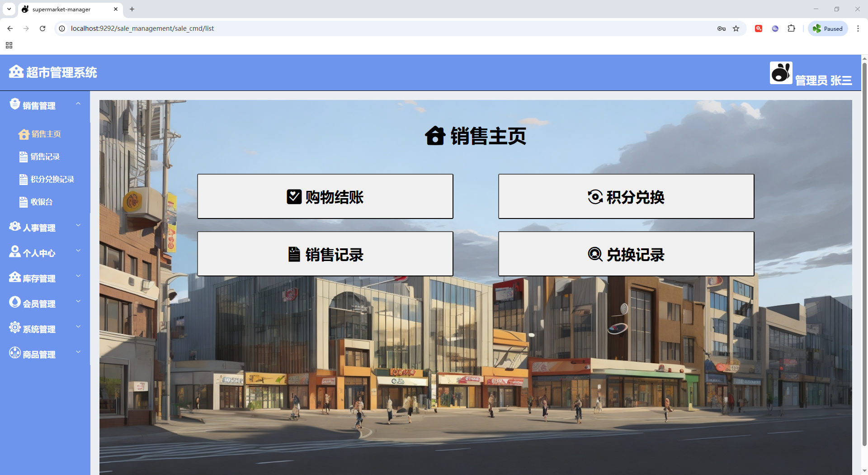Click the person icon for 个人中心
Image resolution: width=868 pixels, height=475 pixels.
(x=15, y=252)
